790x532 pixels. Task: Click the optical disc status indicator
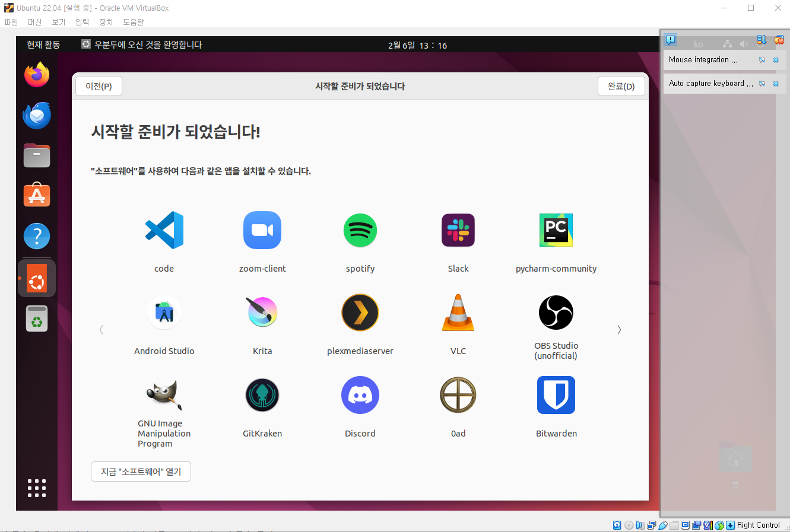[629, 525]
